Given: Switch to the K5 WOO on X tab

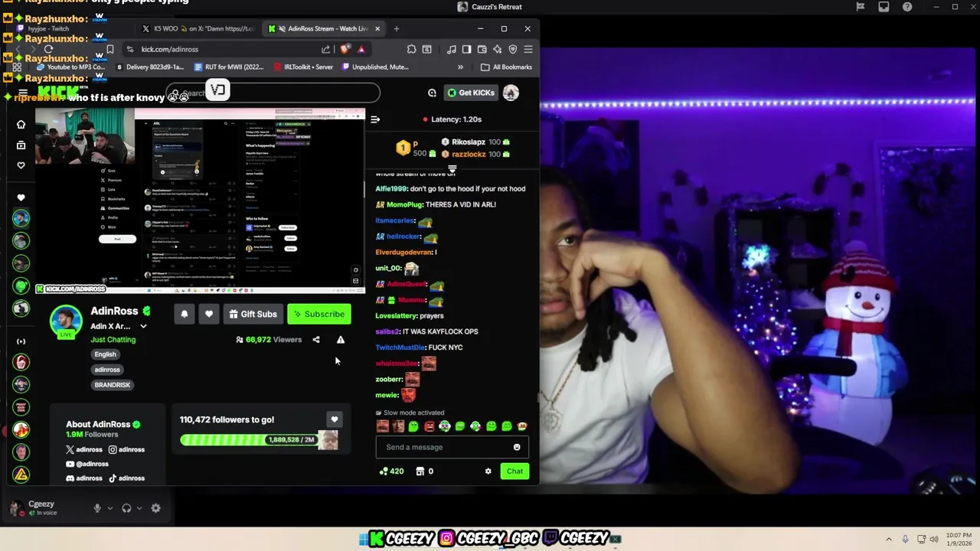Looking at the screenshot, I should click(x=198, y=29).
